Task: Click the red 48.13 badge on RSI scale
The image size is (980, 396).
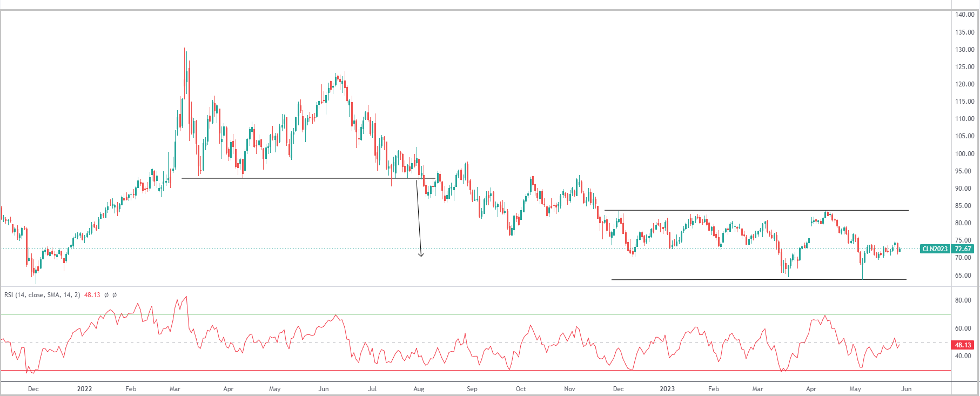Action: pos(963,345)
